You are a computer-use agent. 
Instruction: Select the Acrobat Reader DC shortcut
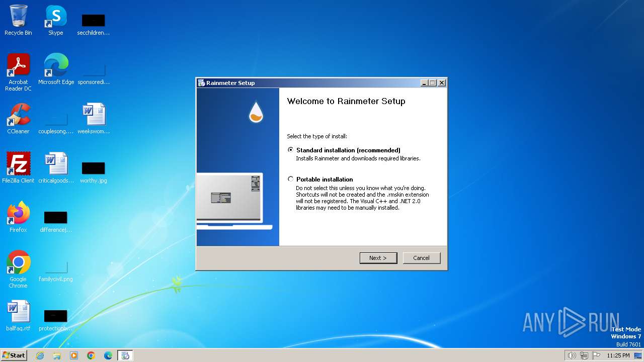click(x=18, y=72)
